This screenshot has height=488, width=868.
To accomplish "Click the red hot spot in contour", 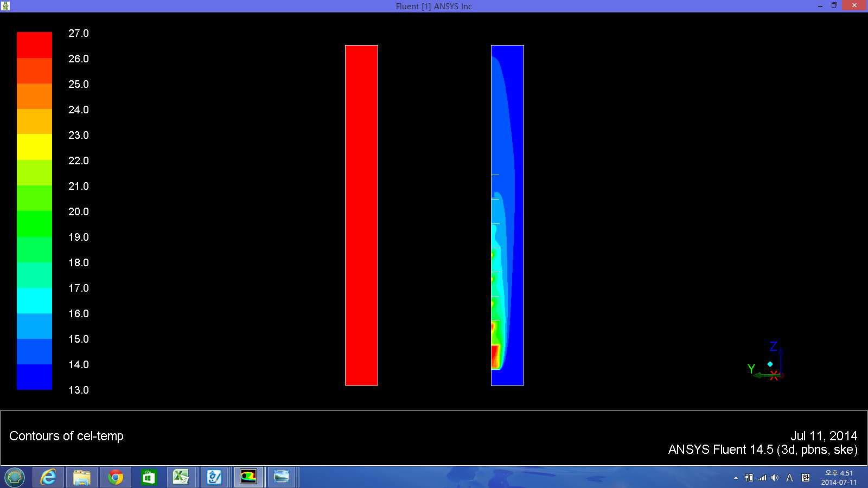I will pos(495,357).
